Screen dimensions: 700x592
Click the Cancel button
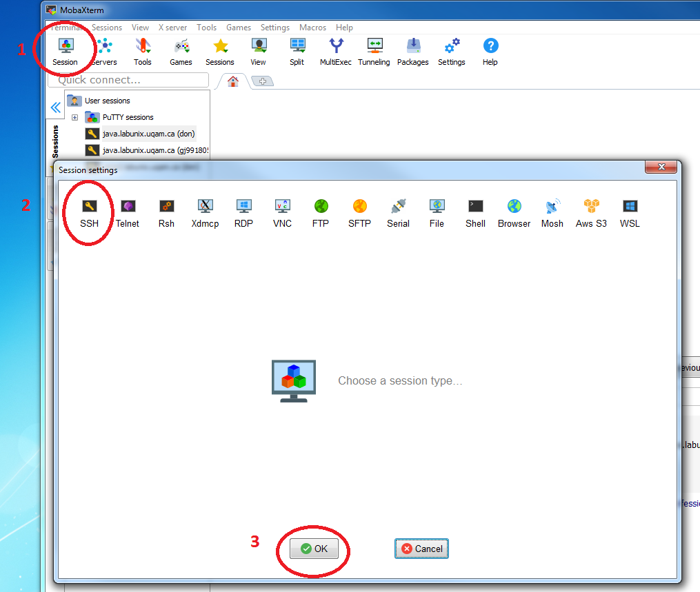421,549
